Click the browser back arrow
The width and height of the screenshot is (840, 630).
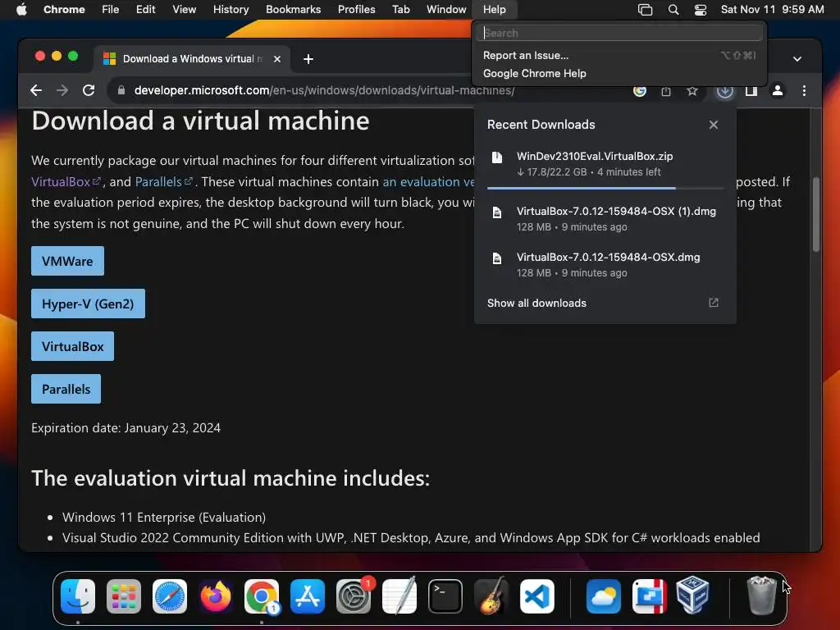(36, 90)
